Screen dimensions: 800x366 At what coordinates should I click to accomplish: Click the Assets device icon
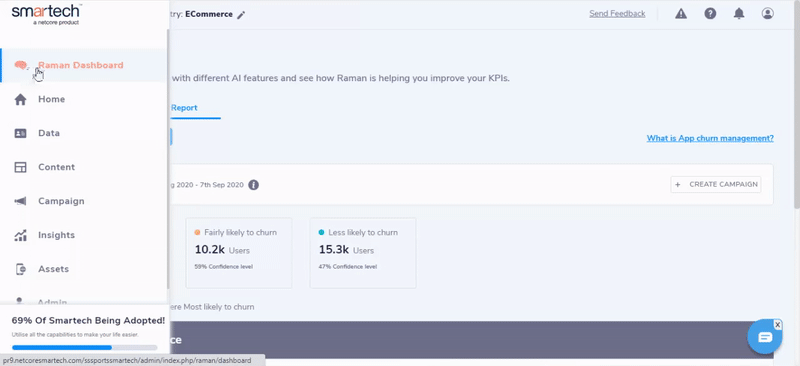pyautogui.click(x=20, y=269)
